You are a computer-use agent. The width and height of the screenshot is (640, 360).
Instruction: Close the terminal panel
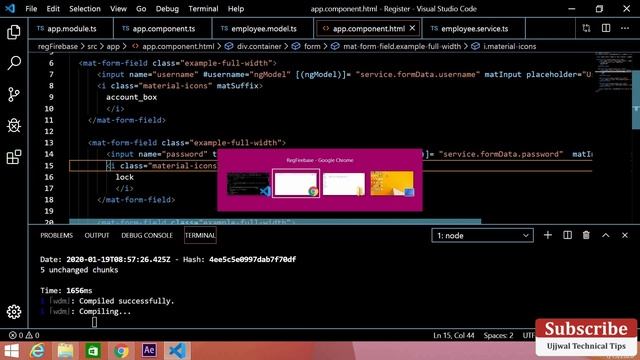point(624,235)
